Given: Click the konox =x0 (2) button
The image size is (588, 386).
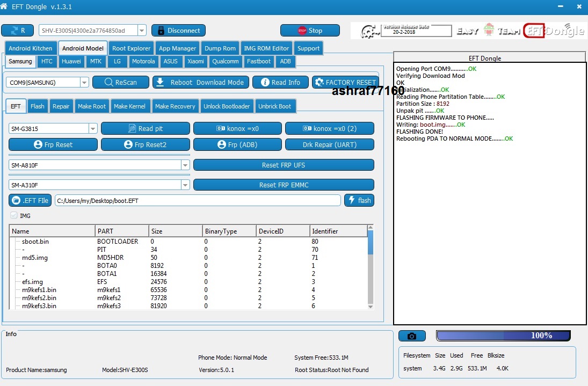Looking at the screenshot, I should click(330, 128).
